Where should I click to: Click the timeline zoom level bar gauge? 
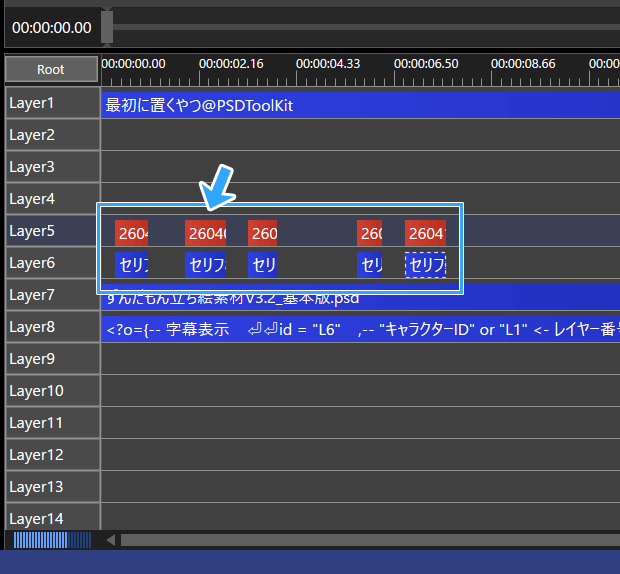pos(52,540)
